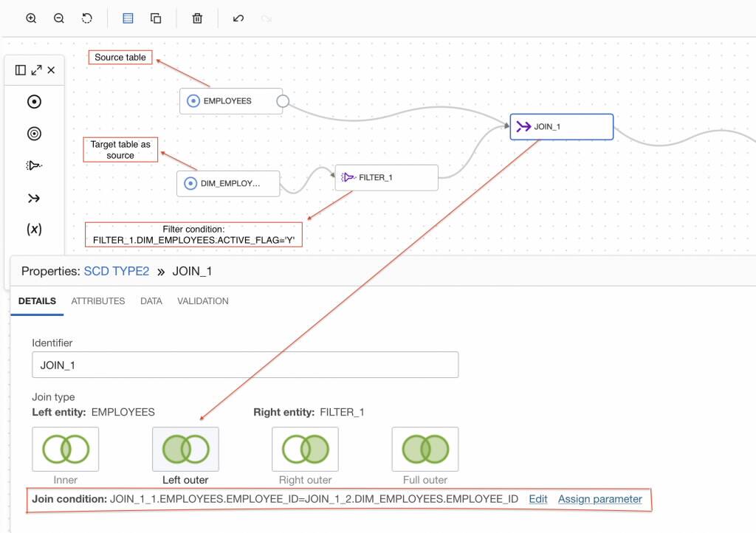Click the Delete trash icon
This screenshot has height=533, width=756.
196,18
